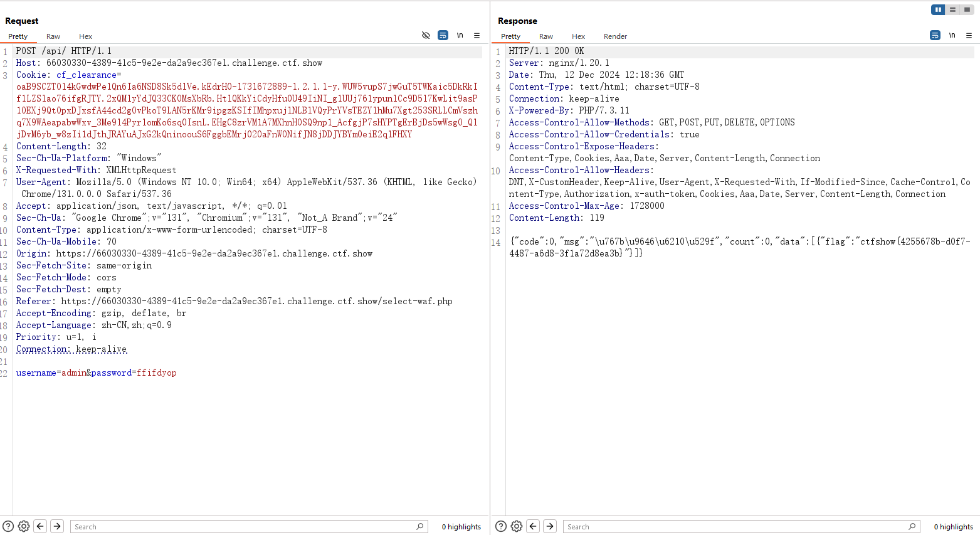This screenshot has width=980, height=535.
Task: Switch to combined tabbed layout view
Action: coord(967,9)
